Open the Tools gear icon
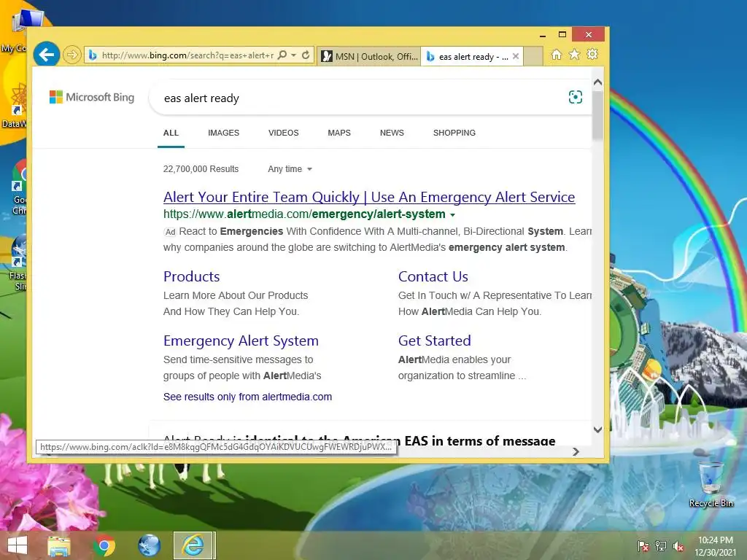Image resolution: width=747 pixels, height=560 pixels. [592, 54]
